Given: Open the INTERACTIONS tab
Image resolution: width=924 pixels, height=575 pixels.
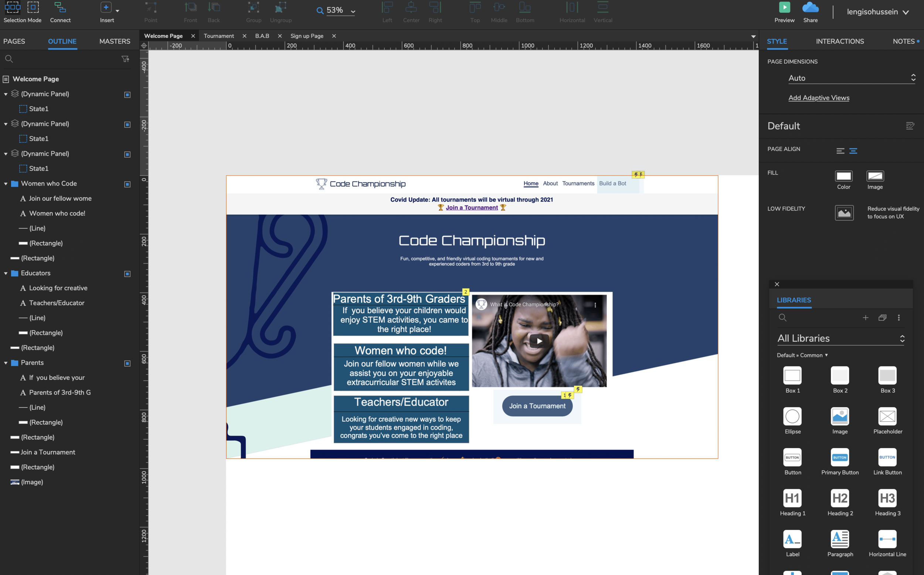Looking at the screenshot, I should point(840,41).
